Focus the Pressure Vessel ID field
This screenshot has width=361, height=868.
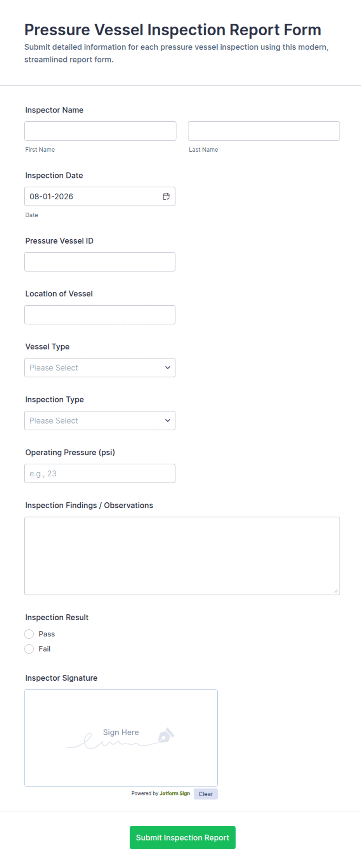pyautogui.click(x=100, y=262)
